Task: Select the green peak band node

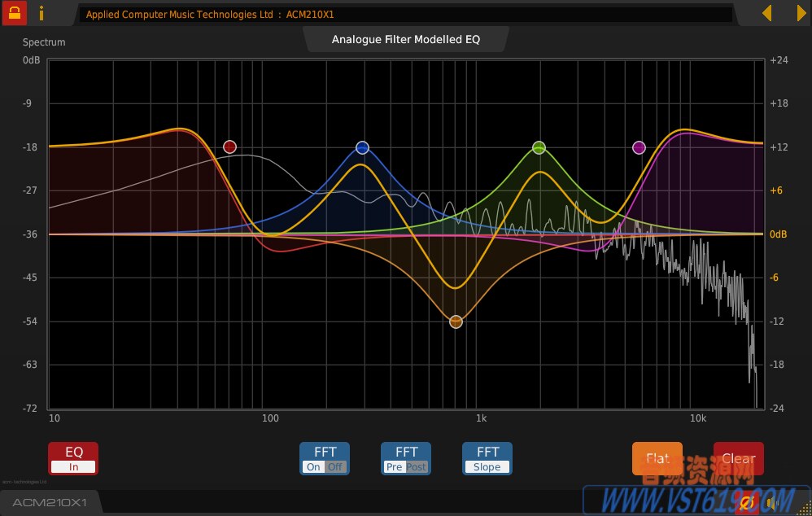Action: coord(539,147)
